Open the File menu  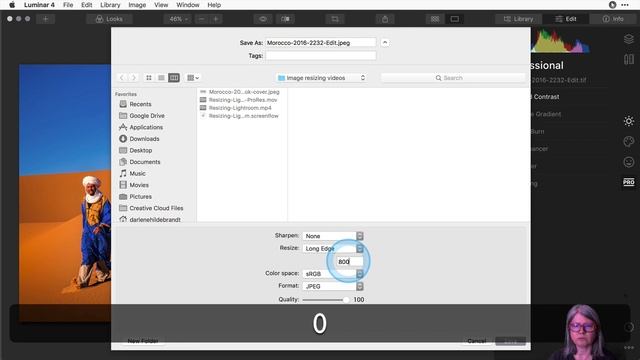(68, 5)
